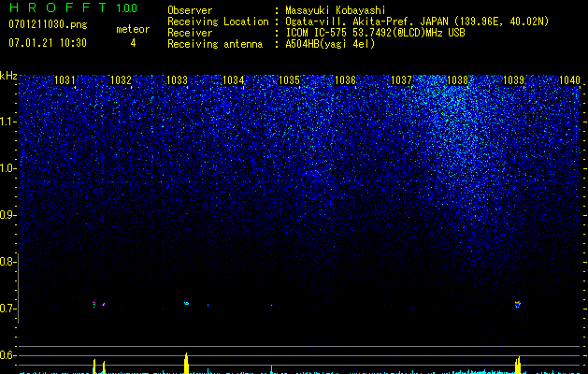Click the 1036 time axis label

[345, 79]
